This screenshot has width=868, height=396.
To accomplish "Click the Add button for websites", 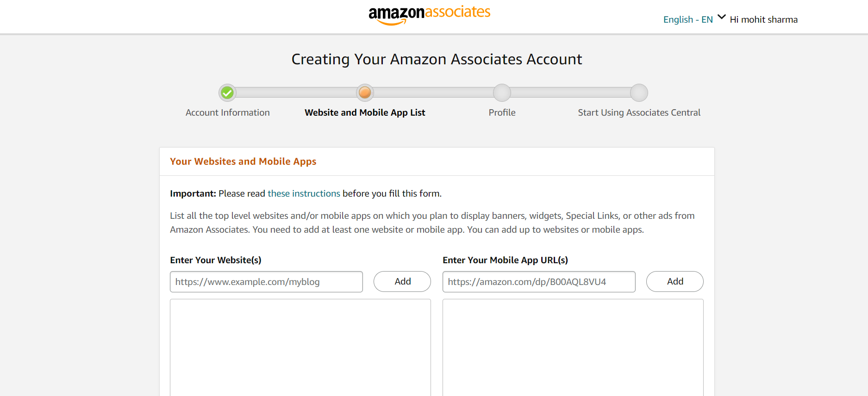I will [x=402, y=281].
